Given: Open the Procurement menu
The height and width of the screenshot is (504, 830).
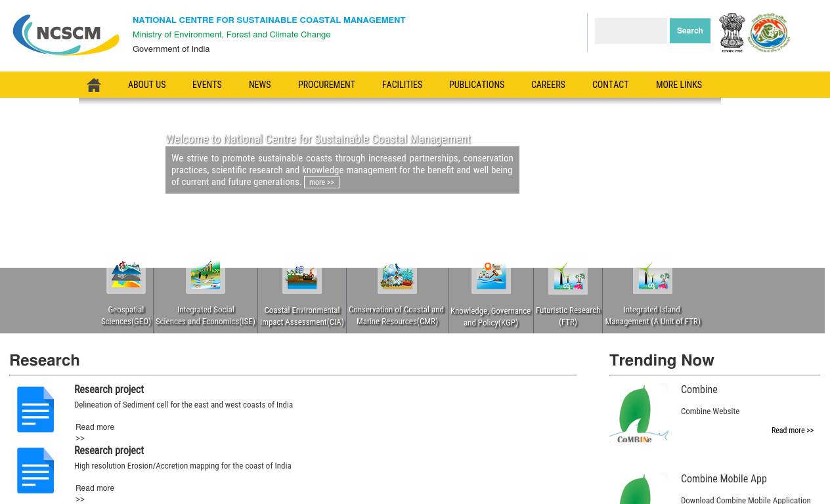Looking at the screenshot, I should (x=326, y=85).
